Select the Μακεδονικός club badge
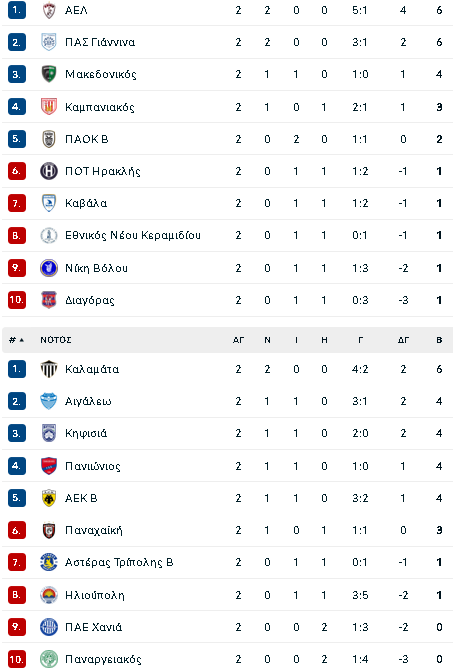The height and width of the screenshot is (672, 453). tap(49, 74)
